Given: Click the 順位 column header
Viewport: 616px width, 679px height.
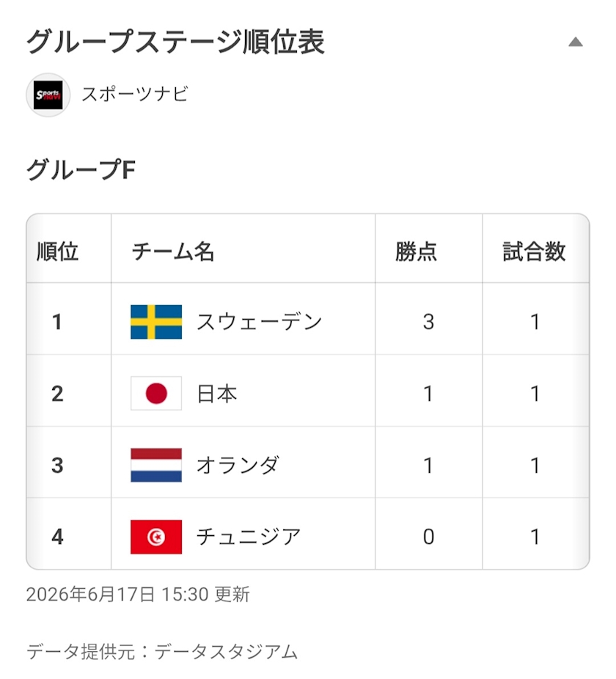Looking at the screenshot, I should pos(58,252).
